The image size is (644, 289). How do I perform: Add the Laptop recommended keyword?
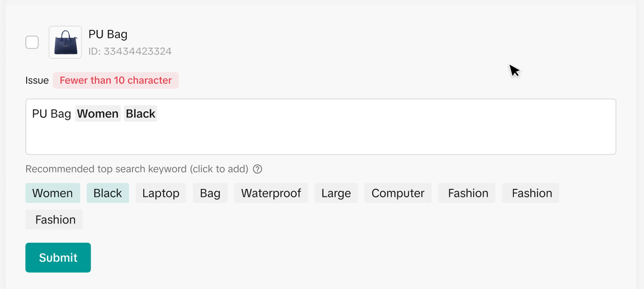[x=161, y=193]
